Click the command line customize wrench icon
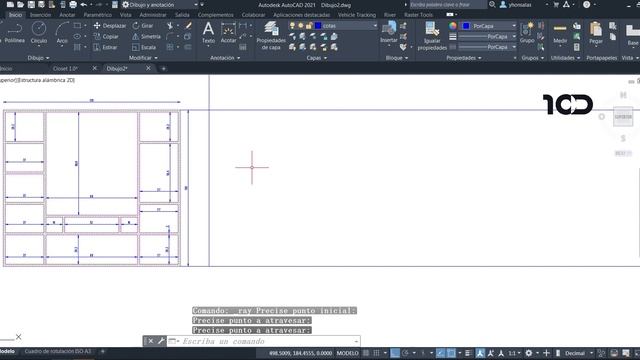The width and height of the screenshot is (640, 360). [x=161, y=341]
